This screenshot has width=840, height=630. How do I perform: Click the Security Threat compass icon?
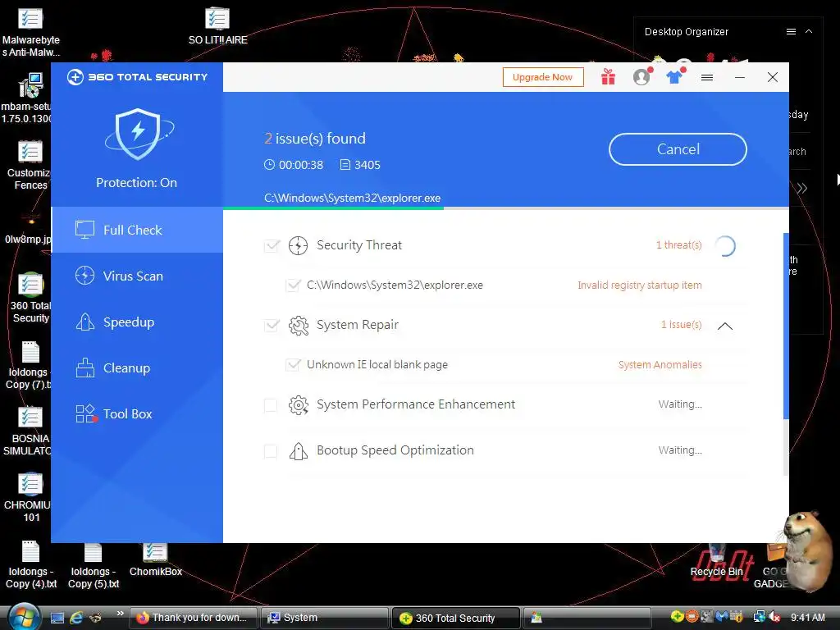point(298,245)
